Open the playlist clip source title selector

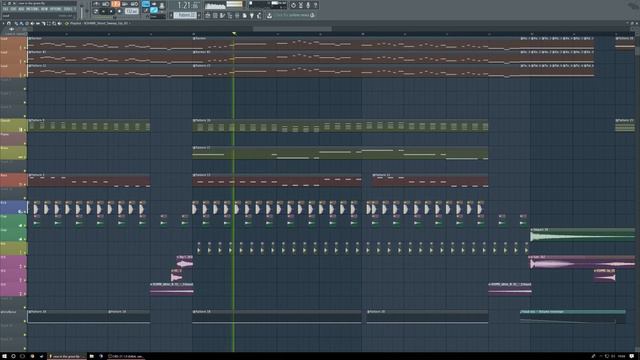pyautogui.click(x=98, y=23)
